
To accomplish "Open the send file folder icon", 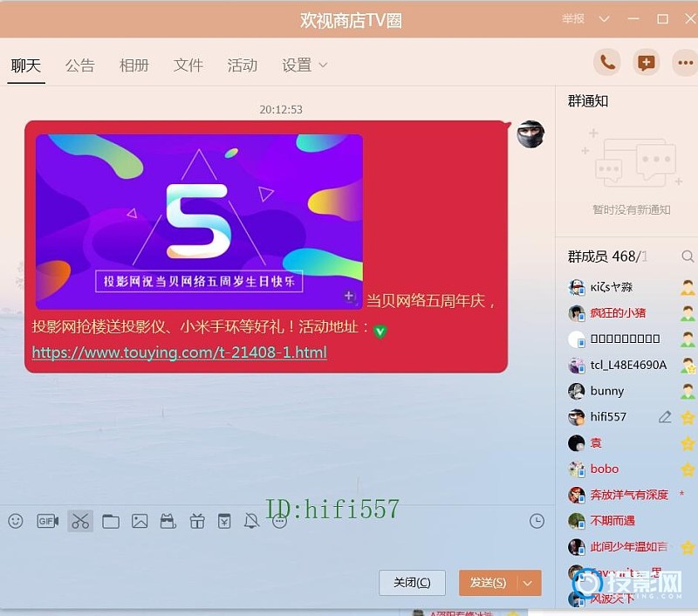I will tap(111, 521).
